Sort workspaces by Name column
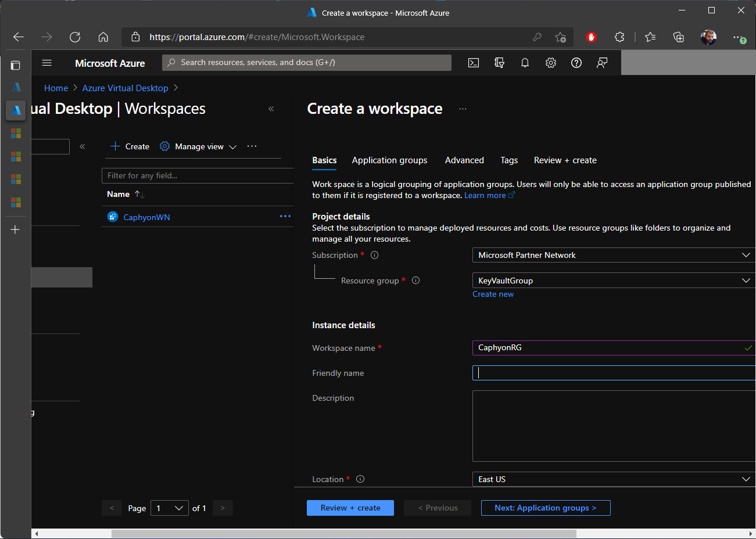 click(x=126, y=194)
